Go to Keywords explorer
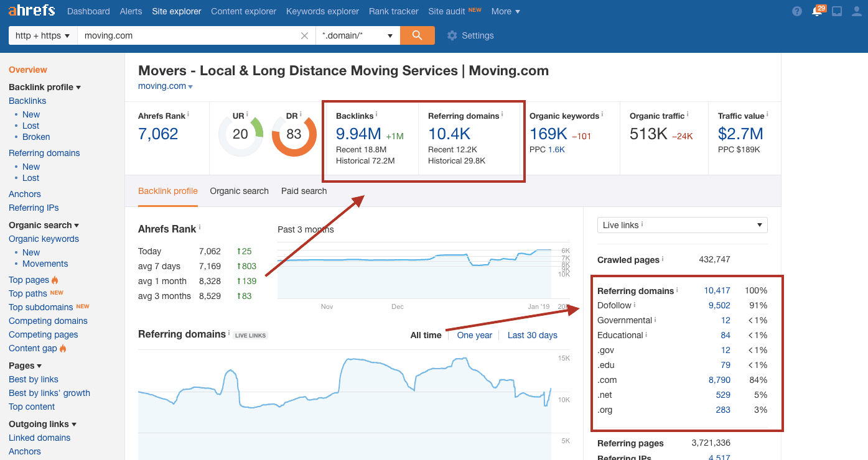This screenshot has width=868, height=460. (323, 11)
